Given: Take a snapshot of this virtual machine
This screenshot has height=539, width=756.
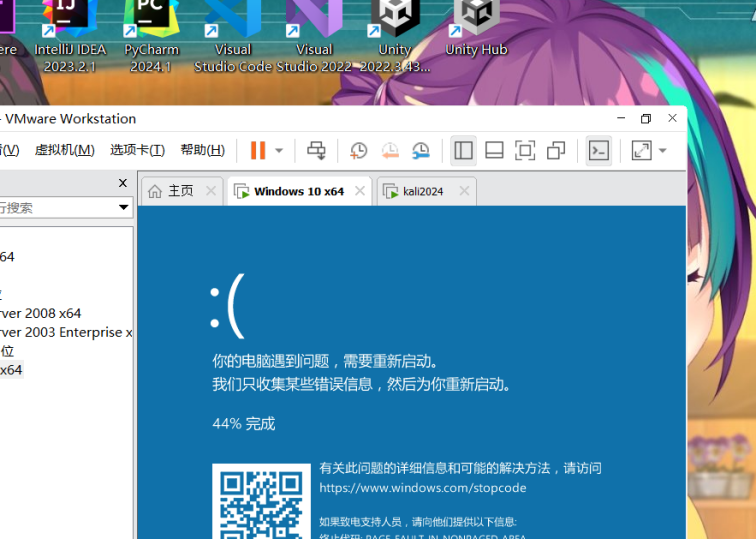Looking at the screenshot, I should click(x=358, y=150).
